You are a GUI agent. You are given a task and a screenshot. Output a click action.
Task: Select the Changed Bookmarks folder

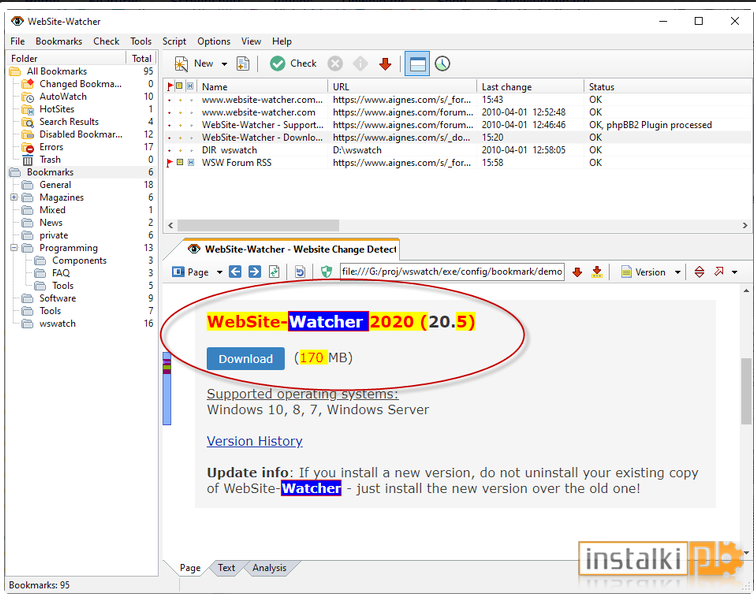tap(80, 84)
